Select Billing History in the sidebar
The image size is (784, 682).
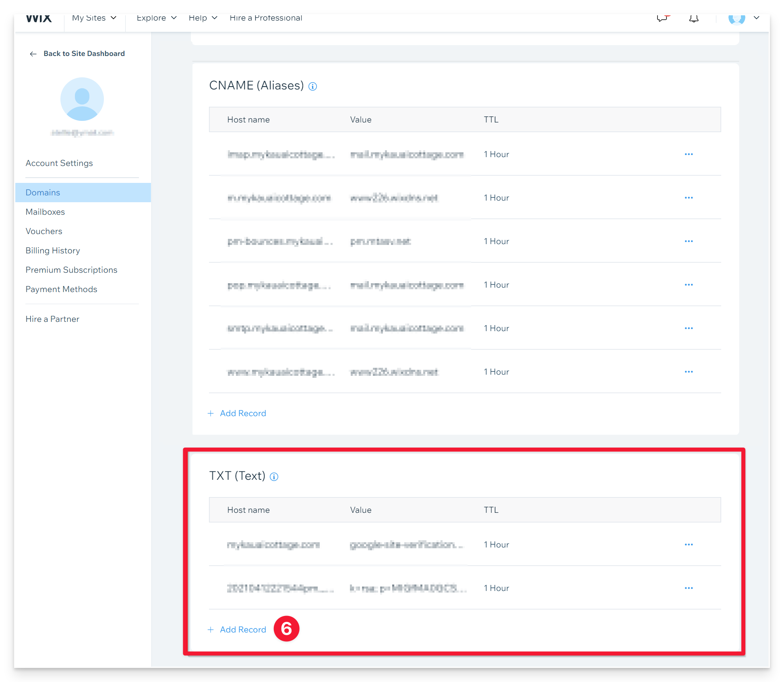(x=53, y=251)
